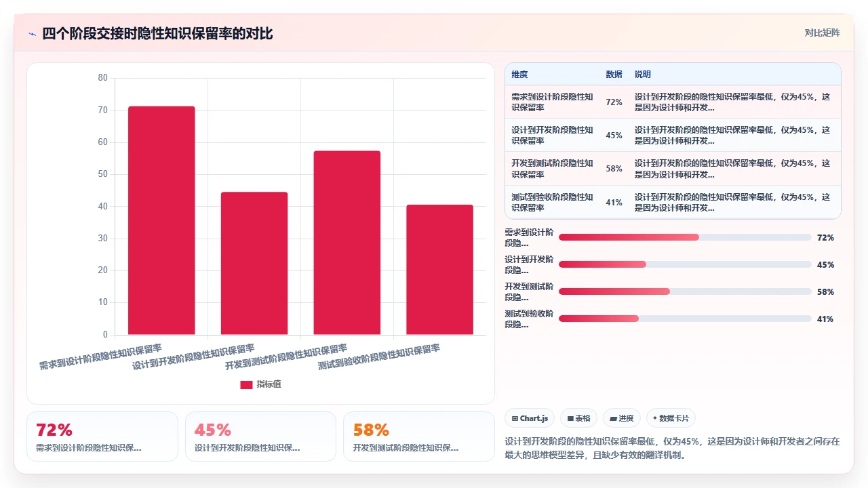
Task: Click the 表格 tag icon
Action: tap(570, 419)
